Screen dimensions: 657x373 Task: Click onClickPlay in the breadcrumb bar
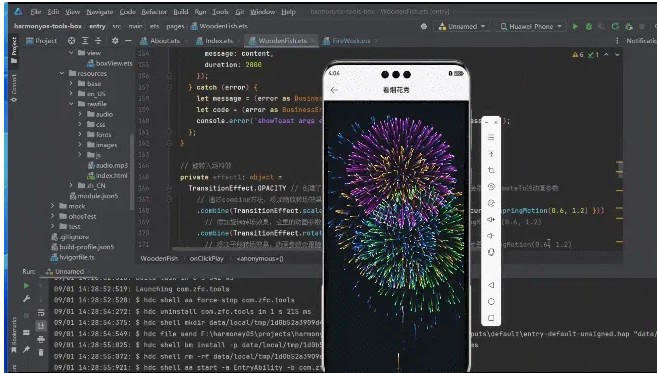pyautogui.click(x=207, y=259)
